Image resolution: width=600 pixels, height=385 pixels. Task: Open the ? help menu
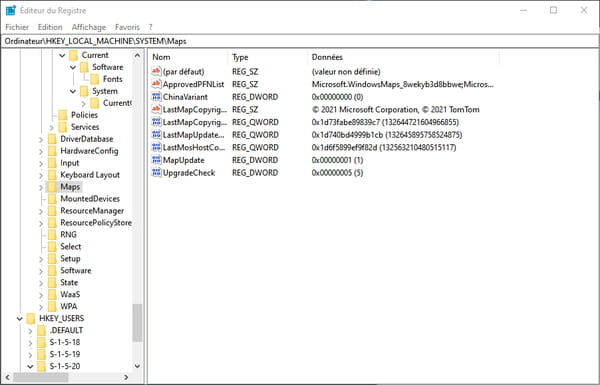click(x=150, y=27)
